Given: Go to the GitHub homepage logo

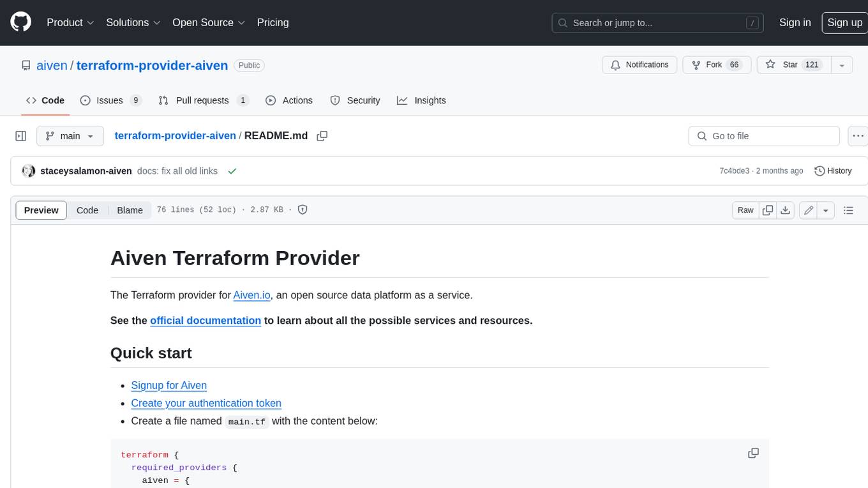Looking at the screenshot, I should pos(20,22).
